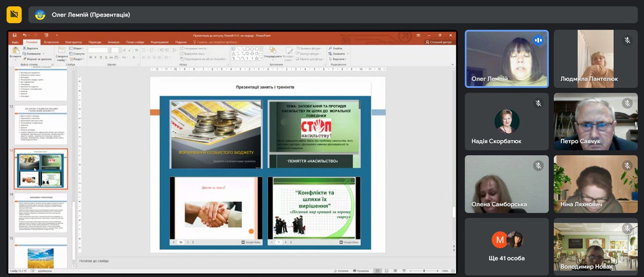Click Reset (Скинути) slide icon
The width and height of the screenshot is (644, 277).
72,53
